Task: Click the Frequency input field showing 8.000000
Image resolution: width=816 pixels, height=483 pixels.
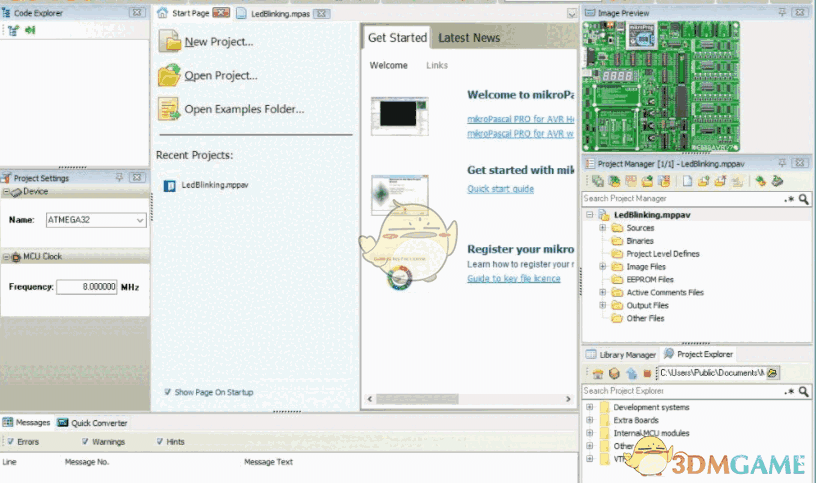Action: [87, 287]
